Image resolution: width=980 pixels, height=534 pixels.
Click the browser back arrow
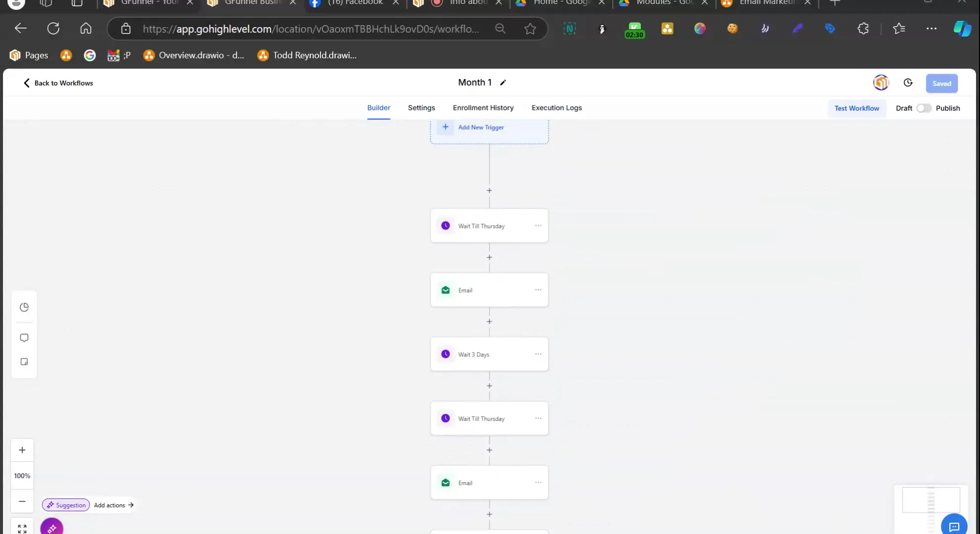(20, 29)
